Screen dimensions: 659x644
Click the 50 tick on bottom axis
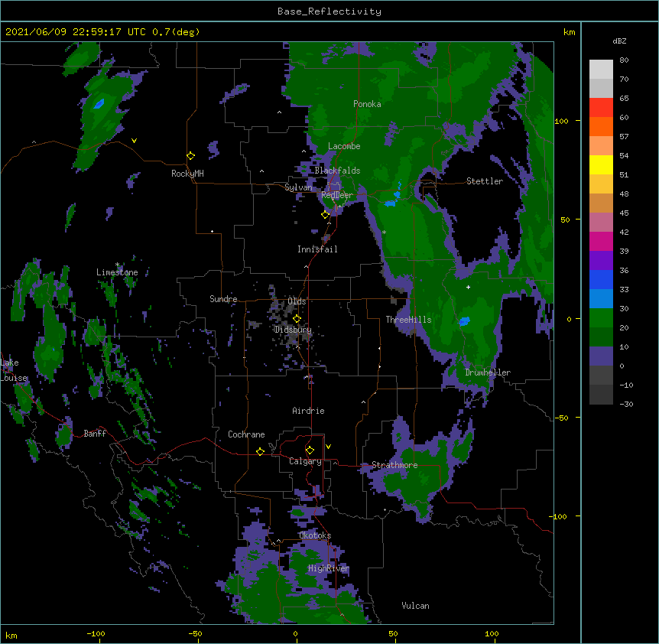coord(393,633)
